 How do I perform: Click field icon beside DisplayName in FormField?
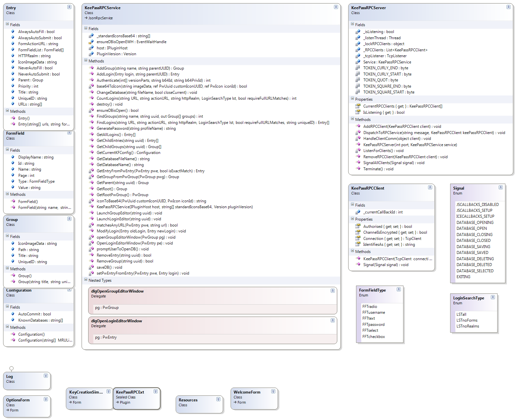[13, 157]
